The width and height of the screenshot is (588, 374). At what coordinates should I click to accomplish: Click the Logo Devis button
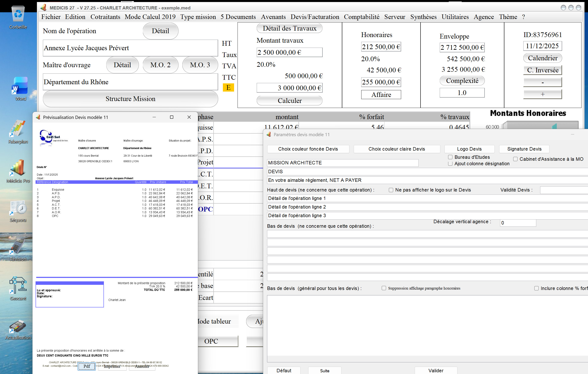point(469,149)
